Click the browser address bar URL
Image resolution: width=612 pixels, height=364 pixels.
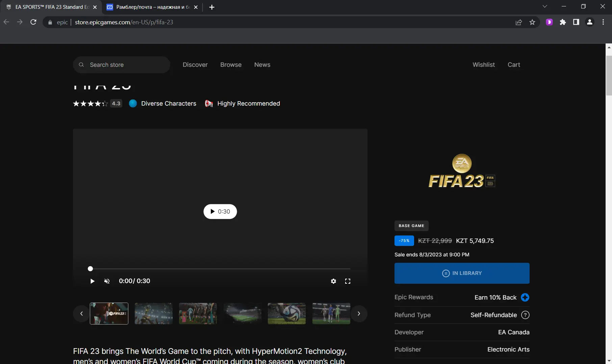coord(124,22)
